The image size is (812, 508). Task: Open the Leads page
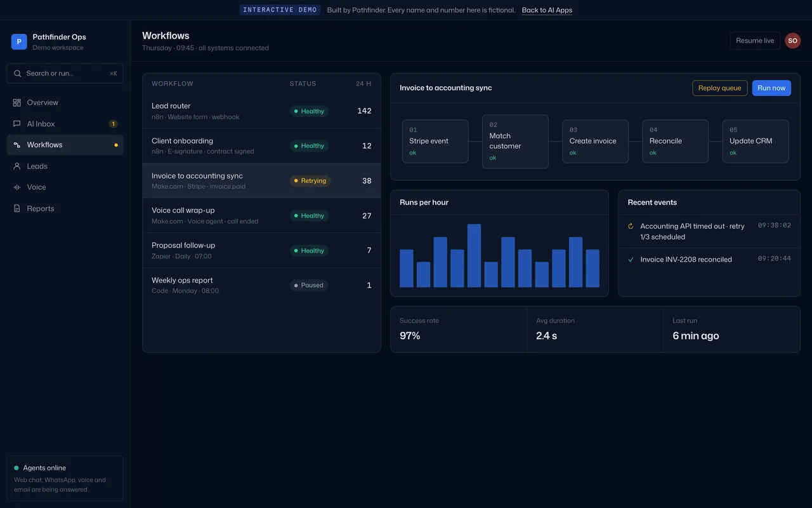(65, 166)
